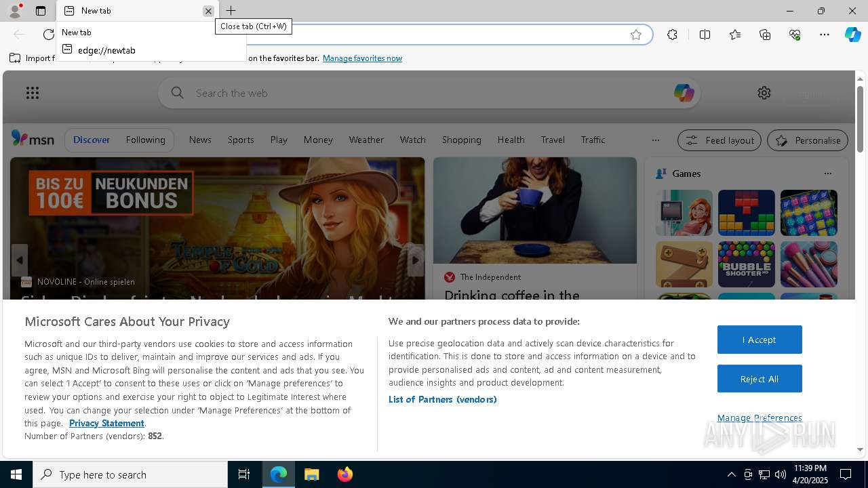
Task: Launch Firefox from the taskbar
Action: pos(344,474)
